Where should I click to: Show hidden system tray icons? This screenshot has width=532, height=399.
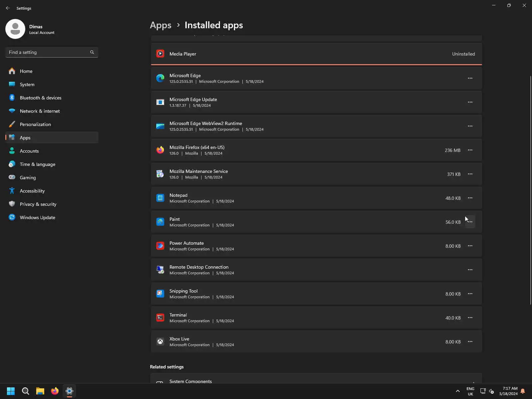coord(458,391)
